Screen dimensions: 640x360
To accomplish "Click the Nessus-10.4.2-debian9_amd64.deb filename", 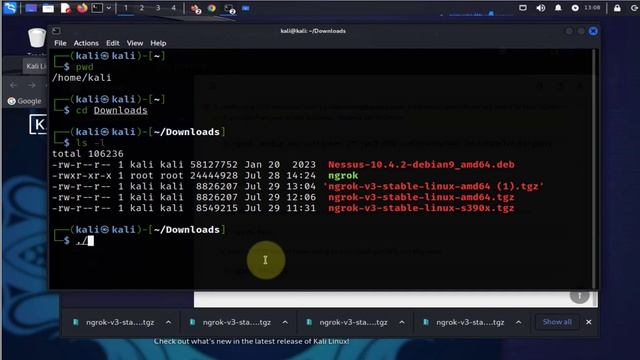I will (421, 164).
